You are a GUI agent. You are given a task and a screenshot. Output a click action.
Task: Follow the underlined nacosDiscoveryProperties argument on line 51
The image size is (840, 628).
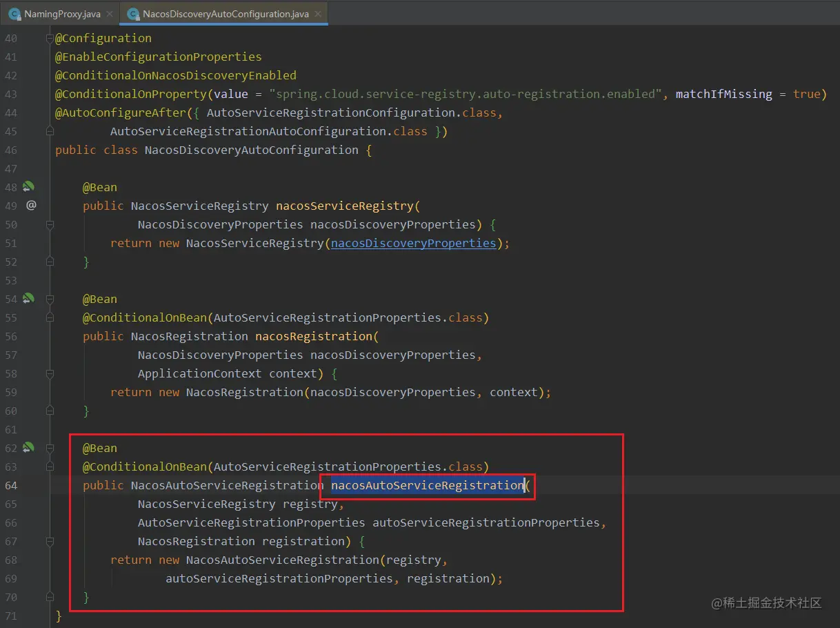coord(413,243)
